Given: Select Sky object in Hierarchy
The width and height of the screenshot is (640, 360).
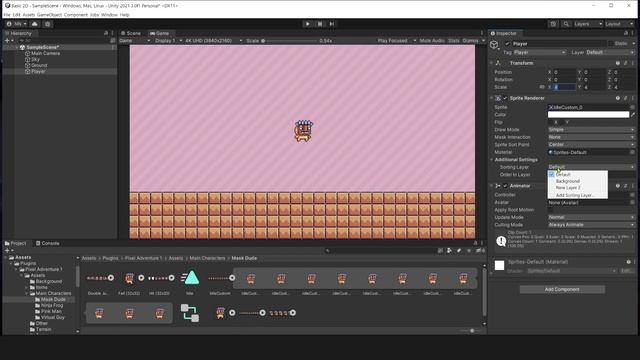Looking at the screenshot, I should click(35, 60).
